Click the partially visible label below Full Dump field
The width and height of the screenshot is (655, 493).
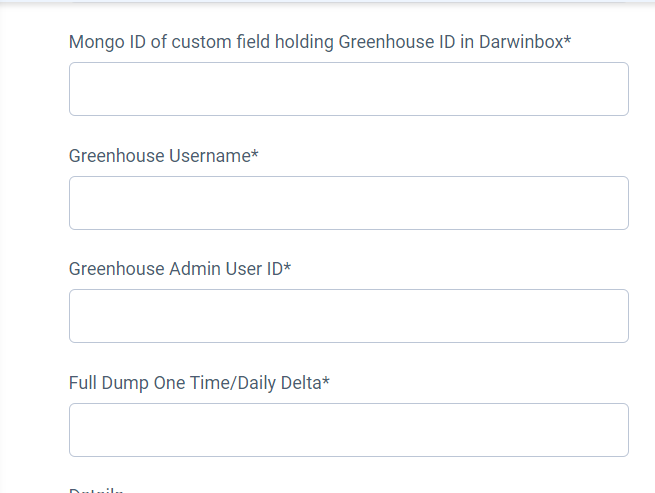(96, 490)
